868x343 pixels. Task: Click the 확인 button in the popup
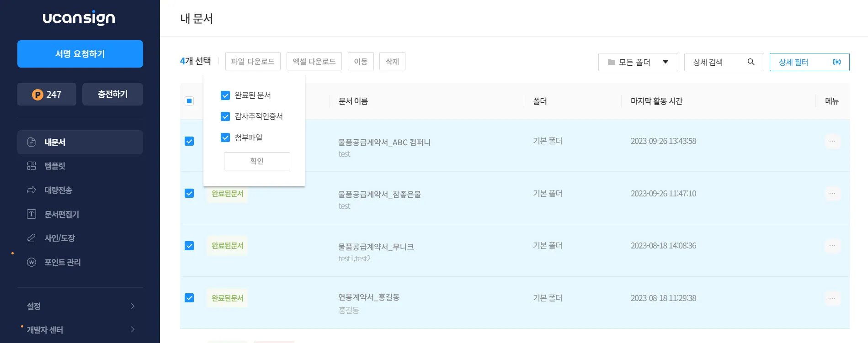pos(257,161)
